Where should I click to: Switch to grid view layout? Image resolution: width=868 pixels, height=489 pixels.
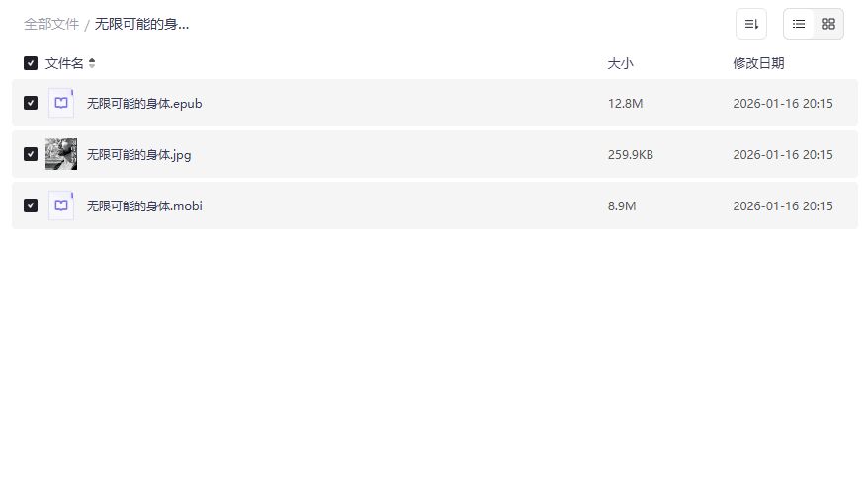click(828, 24)
